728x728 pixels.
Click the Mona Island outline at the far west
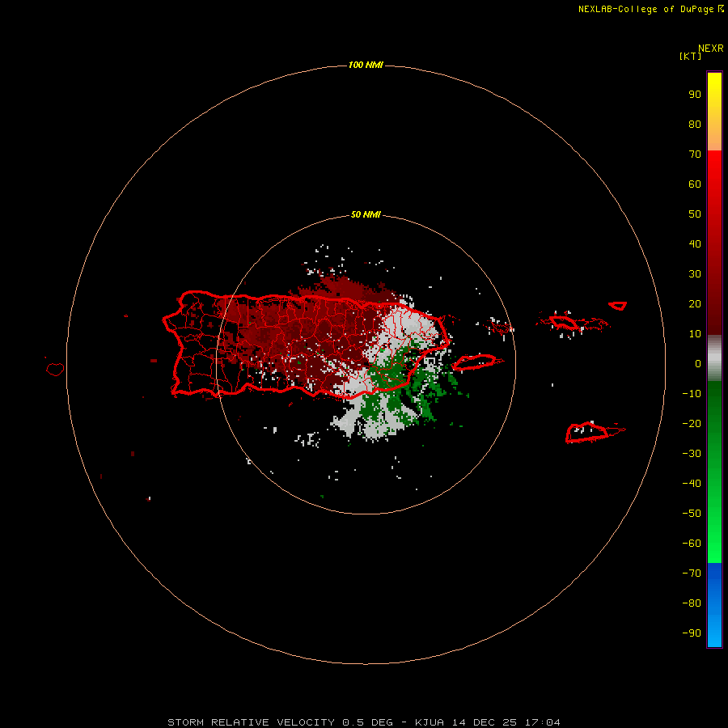point(55,369)
